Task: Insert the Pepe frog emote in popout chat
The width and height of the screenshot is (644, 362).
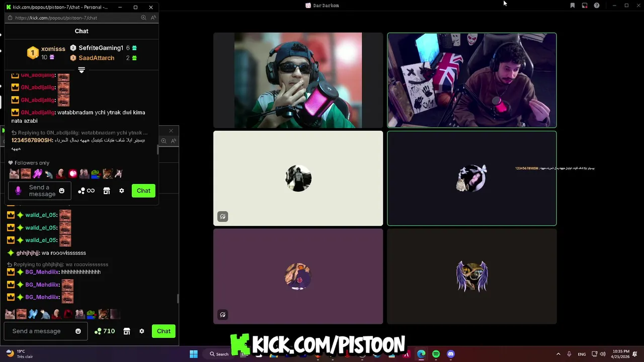Action: pyautogui.click(x=96, y=173)
